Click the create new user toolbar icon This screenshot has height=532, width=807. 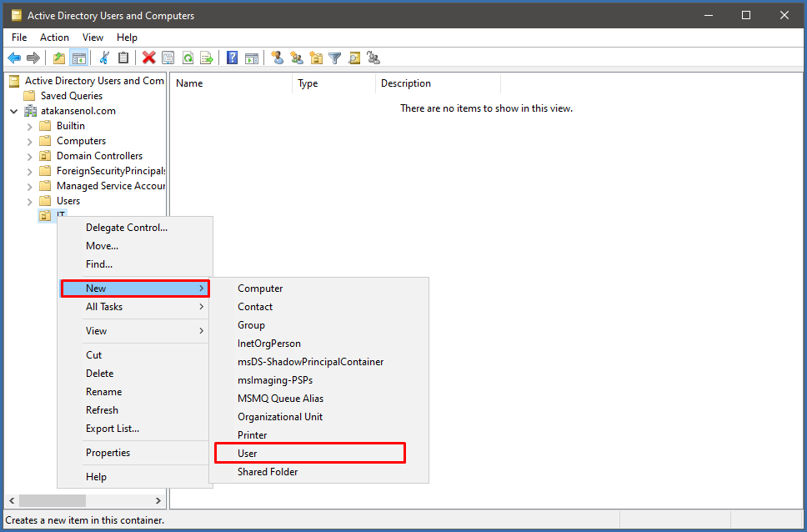[278, 58]
